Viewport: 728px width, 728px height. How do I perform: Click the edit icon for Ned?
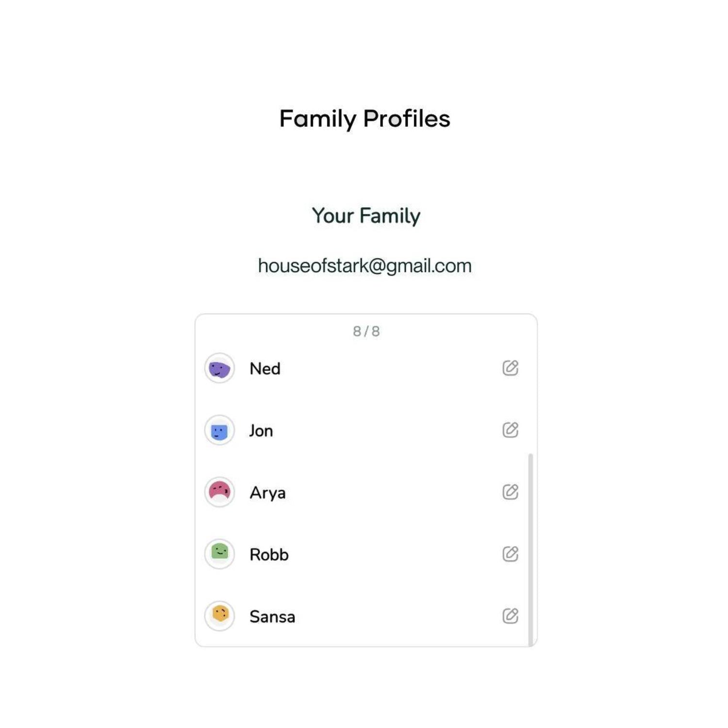tap(510, 368)
